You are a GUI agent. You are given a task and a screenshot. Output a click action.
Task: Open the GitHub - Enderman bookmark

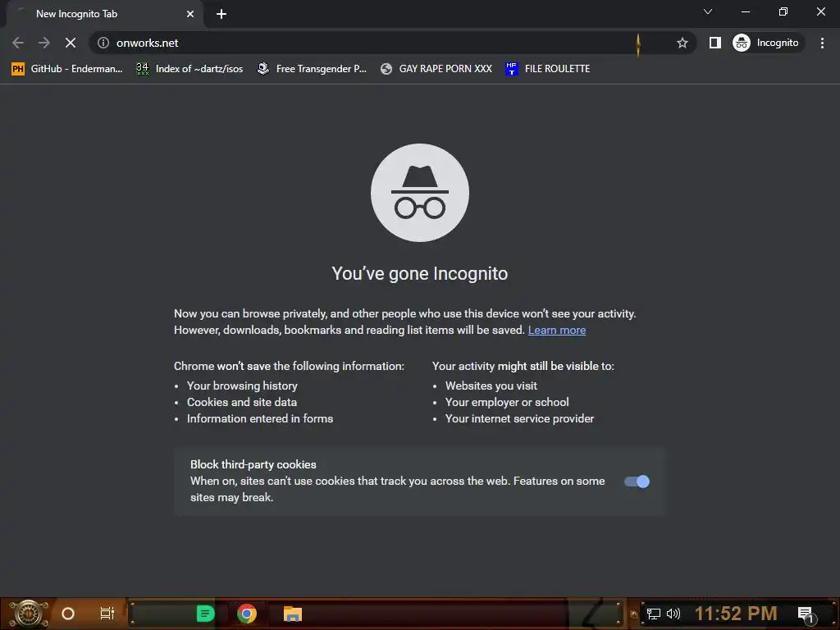(x=67, y=69)
